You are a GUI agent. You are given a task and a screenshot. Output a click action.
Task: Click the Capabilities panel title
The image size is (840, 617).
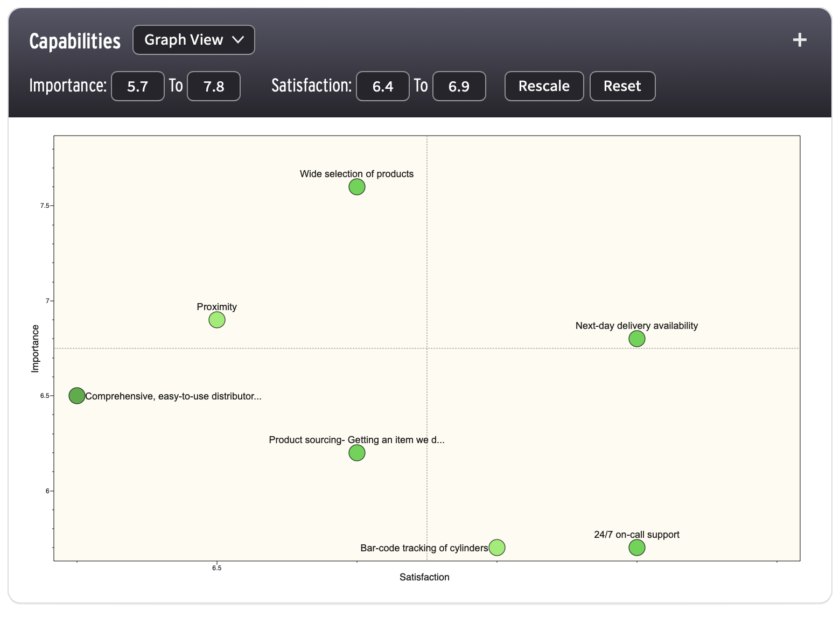(x=75, y=41)
